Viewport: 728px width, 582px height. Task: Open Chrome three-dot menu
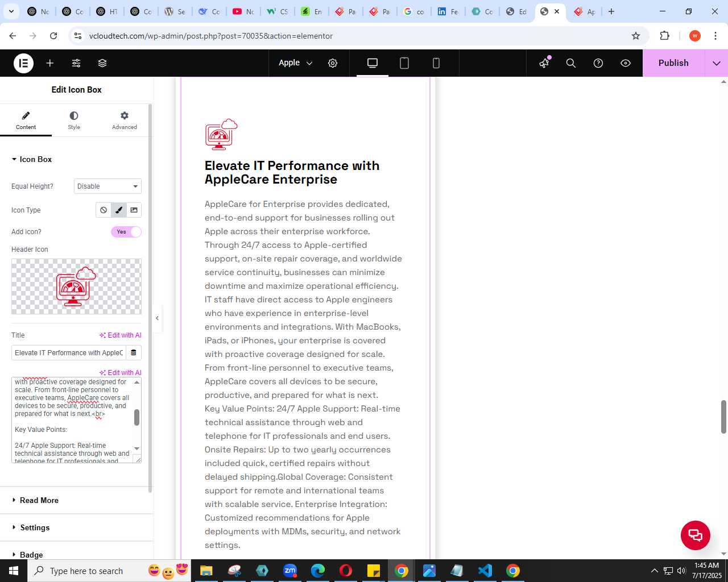(x=715, y=36)
